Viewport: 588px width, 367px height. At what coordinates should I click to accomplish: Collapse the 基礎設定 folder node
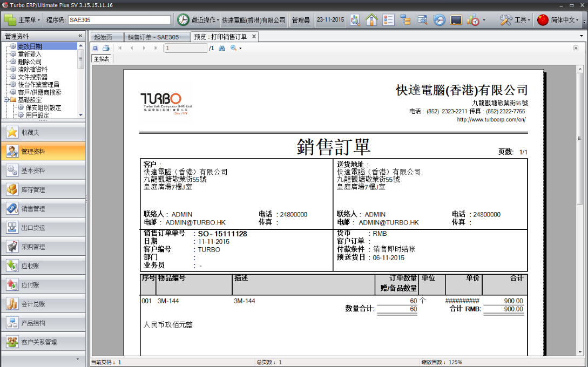coord(6,100)
